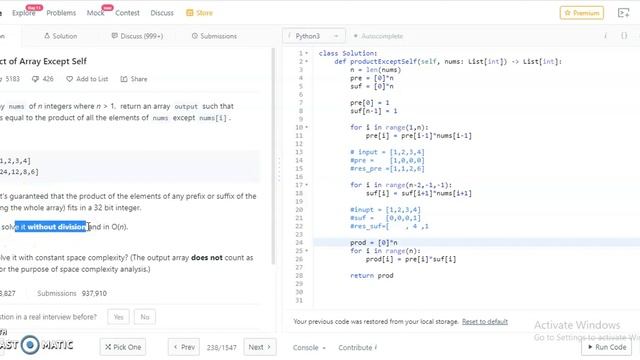640x360 pixels.
Task: Open the Mock interview menu
Action: pyautogui.click(x=95, y=13)
